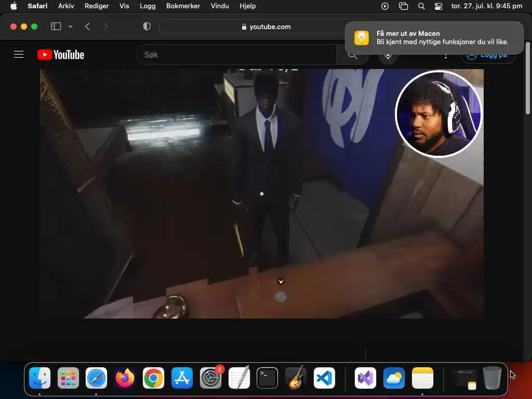
Task: Click the Søk search input field
Action: 236,55
